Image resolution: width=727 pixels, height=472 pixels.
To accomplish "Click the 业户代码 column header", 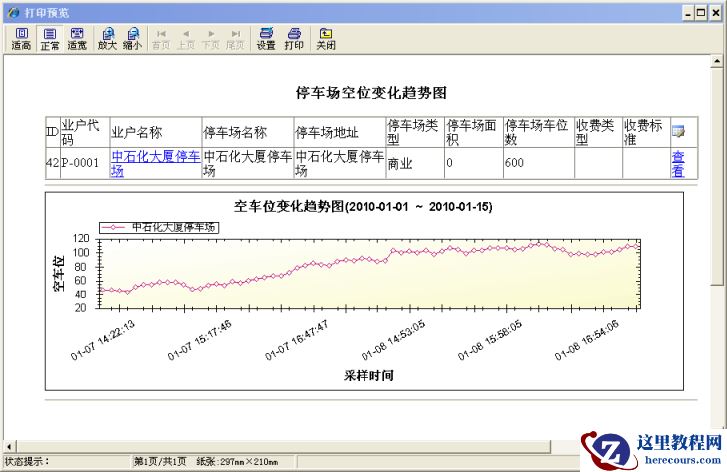I will 85,132.
